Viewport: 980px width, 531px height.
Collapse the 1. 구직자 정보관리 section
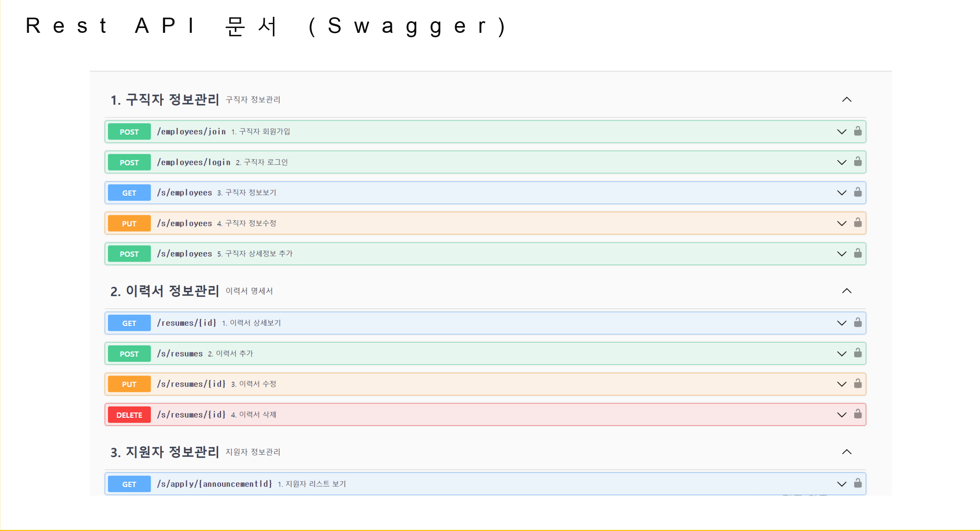pyautogui.click(x=847, y=100)
